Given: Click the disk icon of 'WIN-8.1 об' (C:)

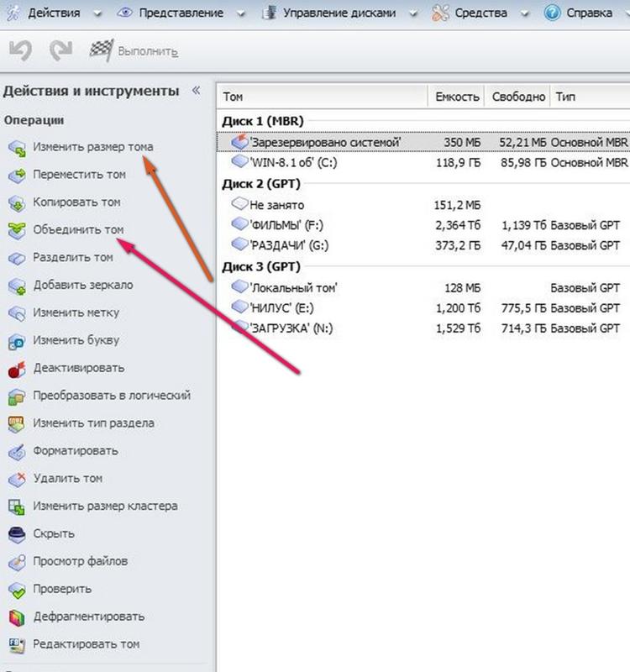Looking at the screenshot, I should point(239,161).
